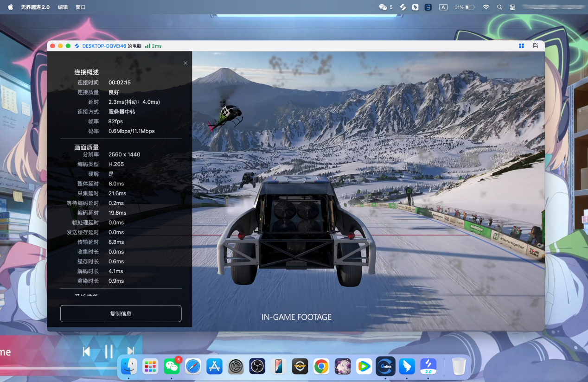Click the note edit icon in window title bar
Viewport: 588px width, 382px height.
[536, 46]
